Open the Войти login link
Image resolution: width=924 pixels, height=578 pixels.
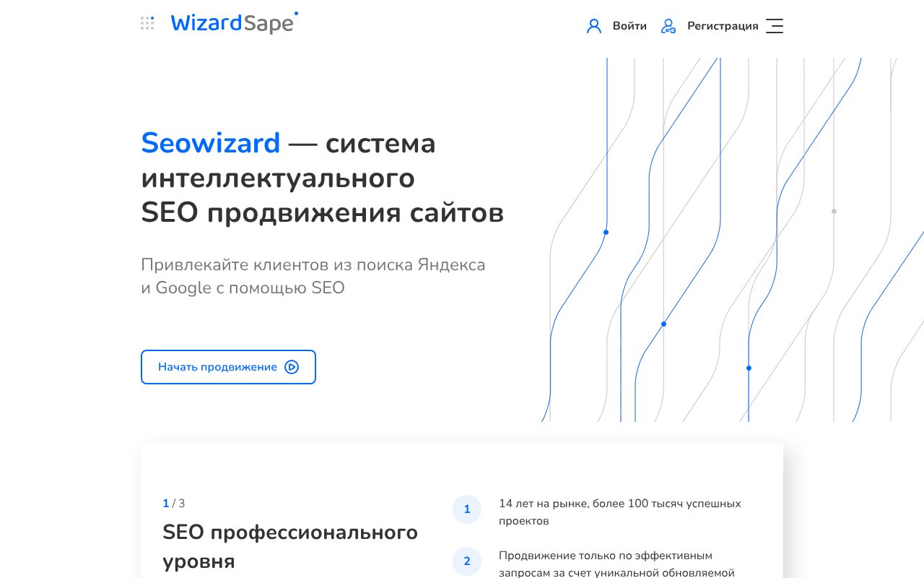(x=629, y=25)
